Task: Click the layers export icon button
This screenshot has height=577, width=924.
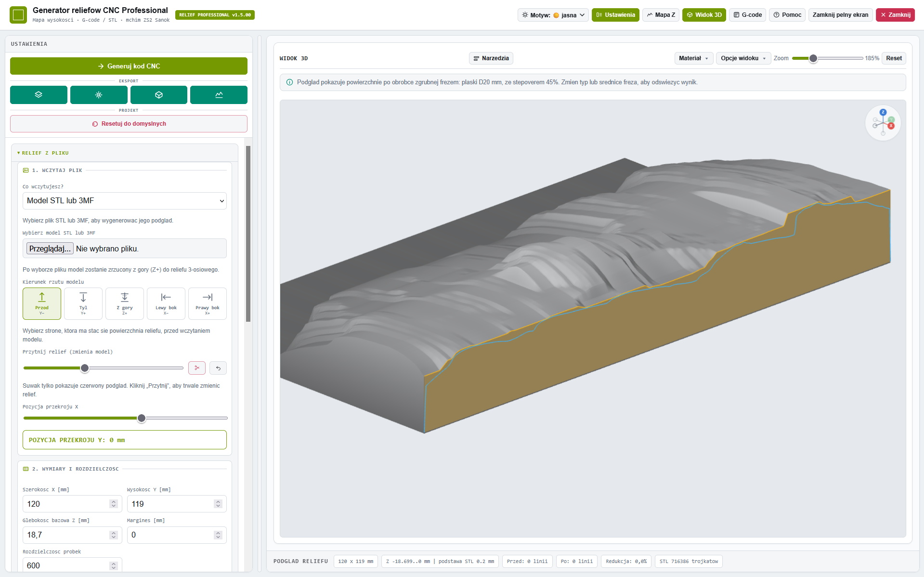Action: [x=39, y=95]
